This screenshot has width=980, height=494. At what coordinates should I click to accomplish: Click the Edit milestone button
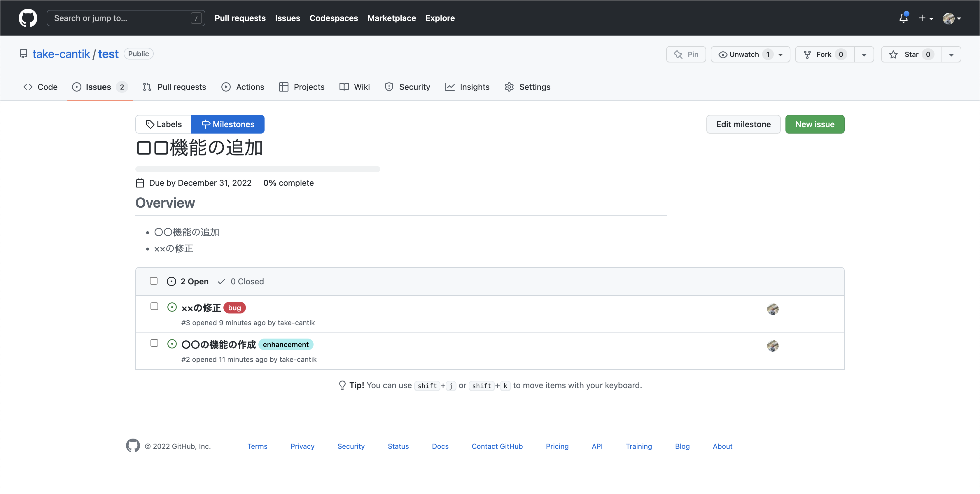click(743, 124)
